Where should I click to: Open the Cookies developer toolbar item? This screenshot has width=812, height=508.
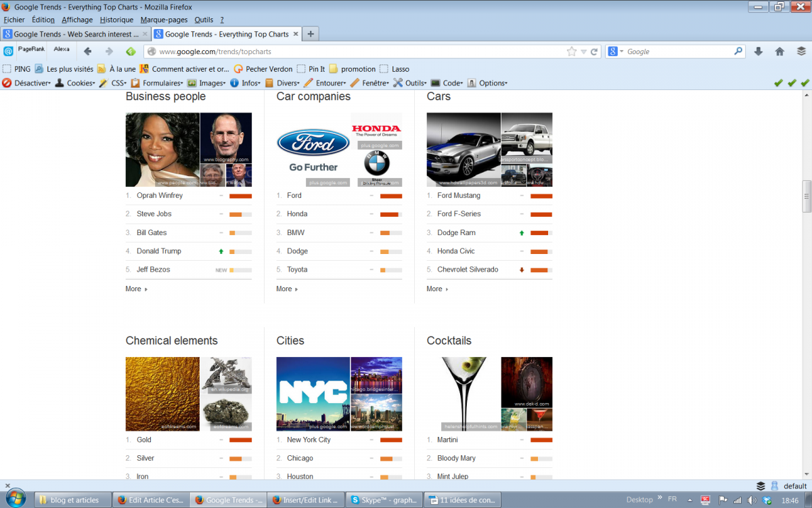pyautogui.click(x=75, y=83)
